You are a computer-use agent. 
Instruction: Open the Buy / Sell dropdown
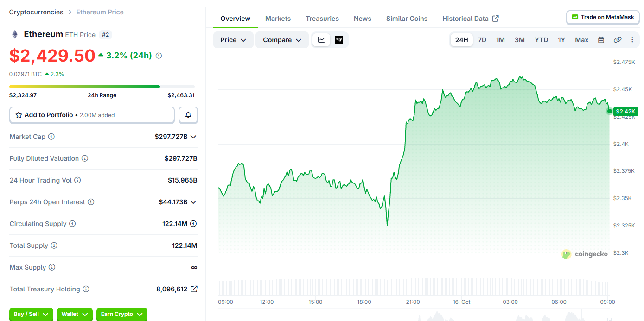click(31, 314)
